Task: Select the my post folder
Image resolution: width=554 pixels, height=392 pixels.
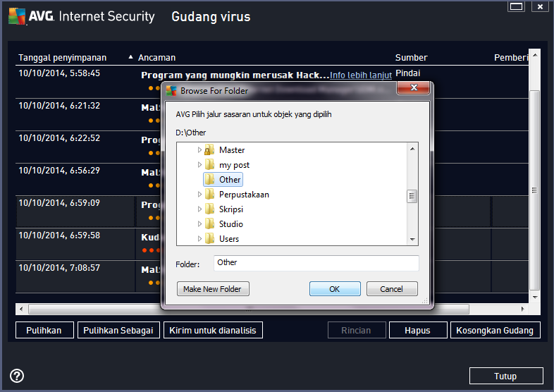Action: point(234,165)
